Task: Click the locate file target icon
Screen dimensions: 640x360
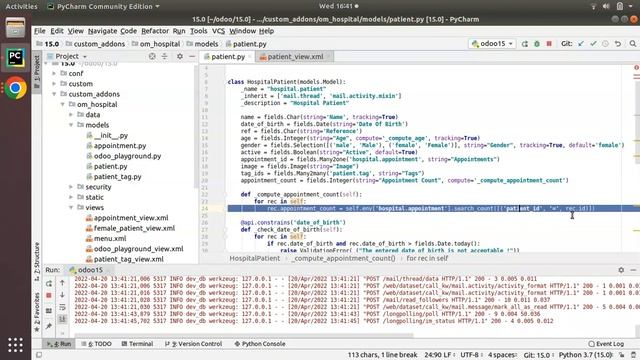Action: [x=152, y=56]
